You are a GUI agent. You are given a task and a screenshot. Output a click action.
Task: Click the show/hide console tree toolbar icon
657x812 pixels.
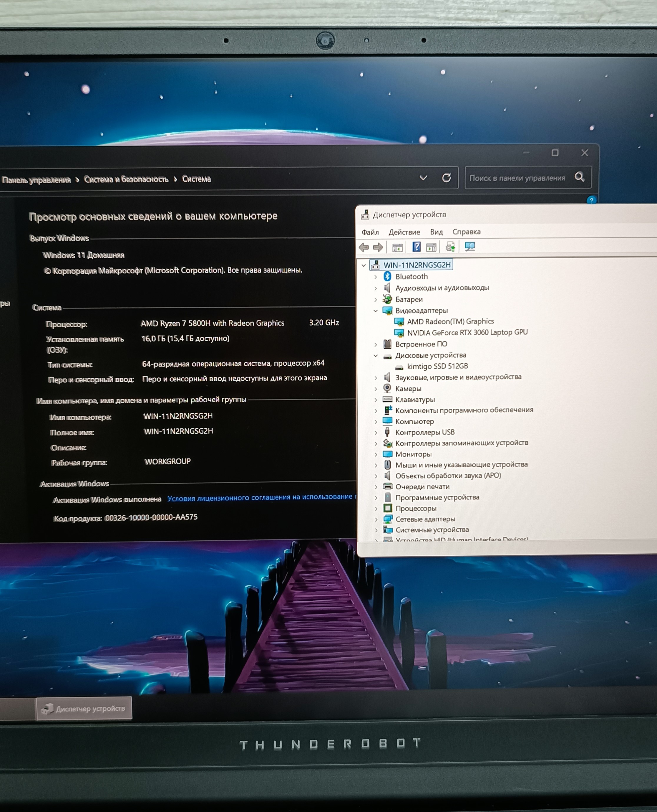397,248
